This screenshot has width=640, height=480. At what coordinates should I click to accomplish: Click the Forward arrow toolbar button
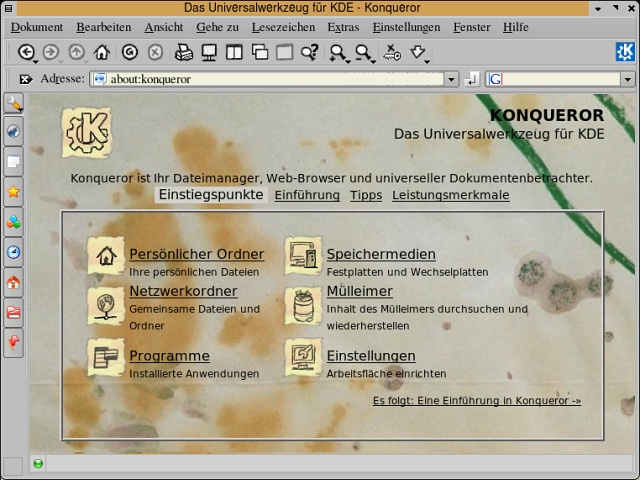point(51,52)
